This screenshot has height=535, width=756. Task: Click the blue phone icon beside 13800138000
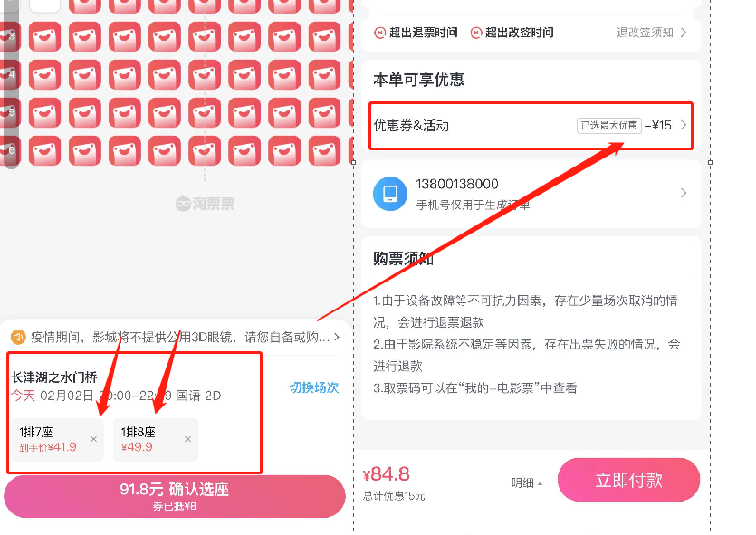(390, 194)
